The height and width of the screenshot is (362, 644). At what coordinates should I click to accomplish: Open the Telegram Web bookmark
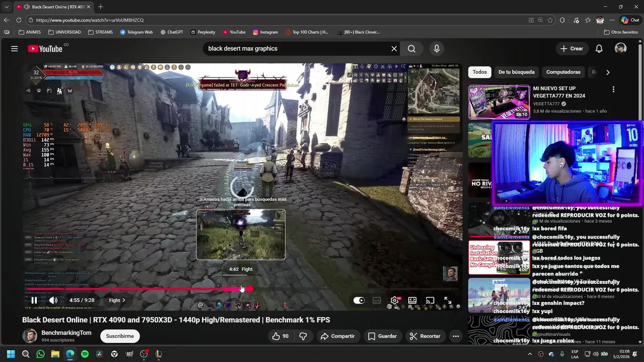[x=136, y=32]
